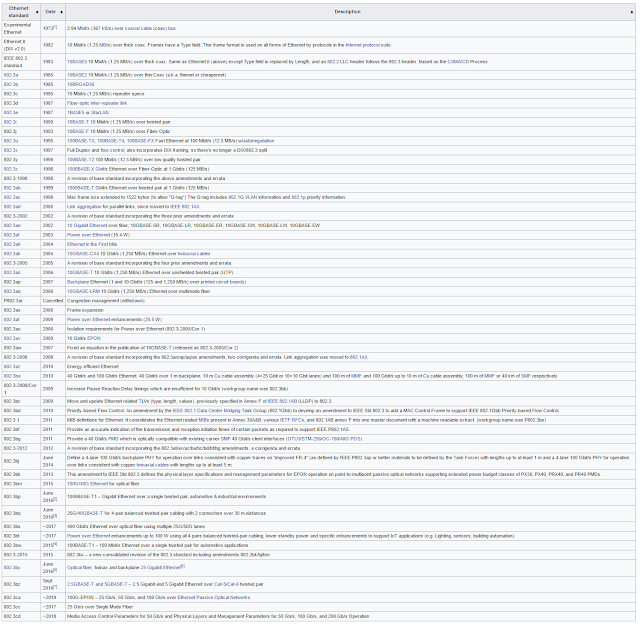Open the 802.1AX link in 802.3-2008 row

(359, 357)
